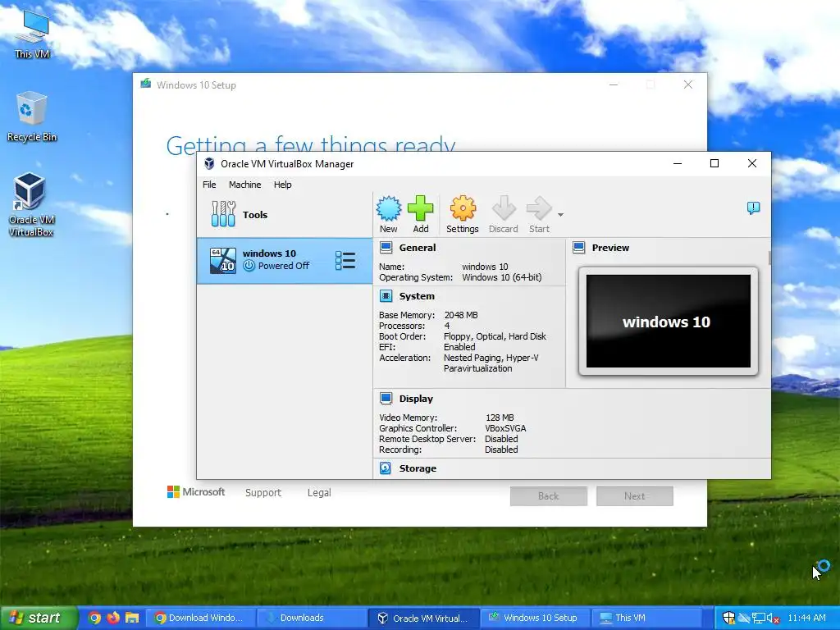This screenshot has width=840, height=630.
Task: Click the muted volume tray icon
Action: coord(773,618)
